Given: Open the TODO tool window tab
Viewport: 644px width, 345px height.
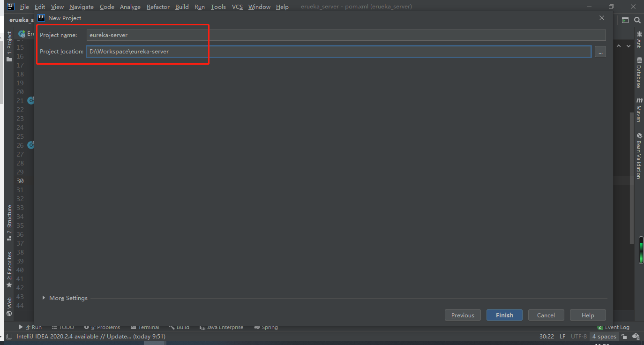Looking at the screenshot, I should pyautogui.click(x=63, y=327).
